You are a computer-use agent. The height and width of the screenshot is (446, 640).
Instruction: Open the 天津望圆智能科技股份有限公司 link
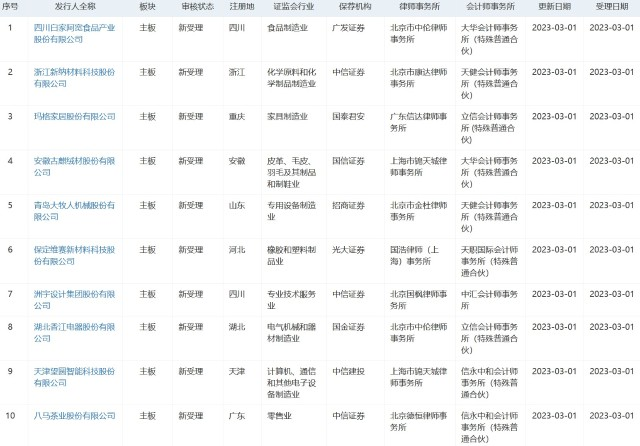74,377
